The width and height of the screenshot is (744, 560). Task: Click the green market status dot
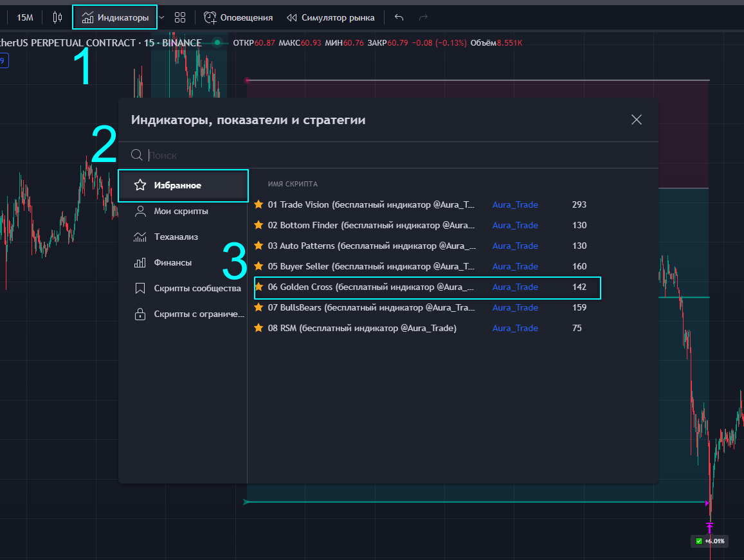[x=217, y=42]
